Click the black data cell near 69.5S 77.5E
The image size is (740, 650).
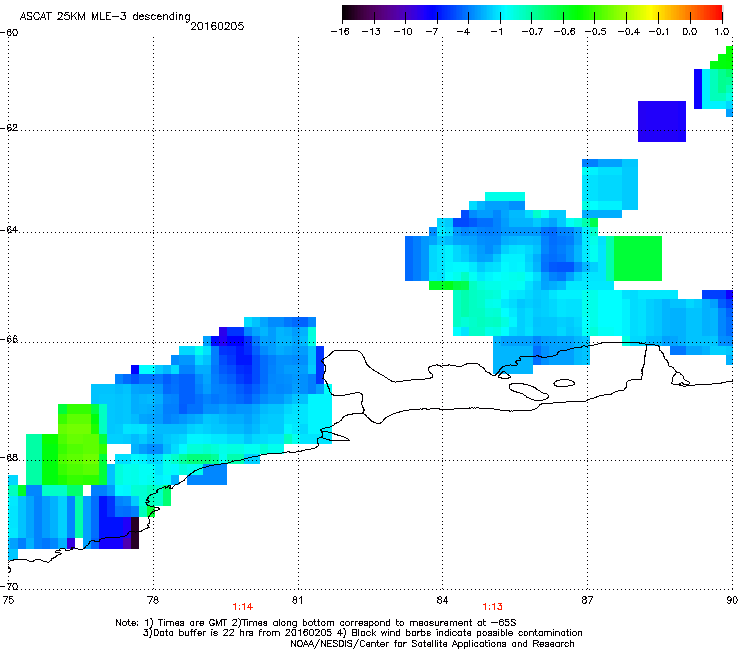135,533
